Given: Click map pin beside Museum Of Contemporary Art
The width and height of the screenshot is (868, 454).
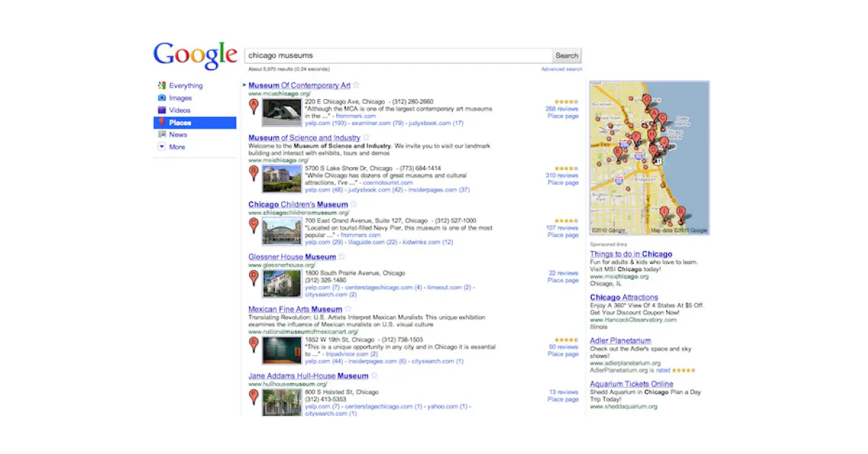Looking at the screenshot, I should coord(253,107).
